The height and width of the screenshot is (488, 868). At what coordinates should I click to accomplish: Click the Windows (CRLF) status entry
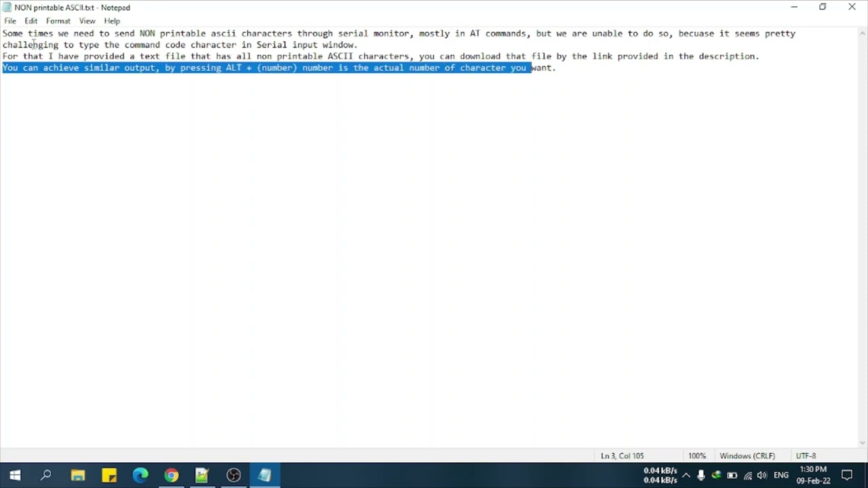[x=747, y=456]
